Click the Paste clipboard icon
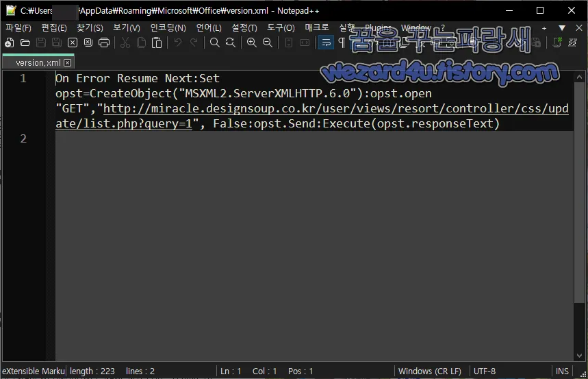 tap(157, 42)
